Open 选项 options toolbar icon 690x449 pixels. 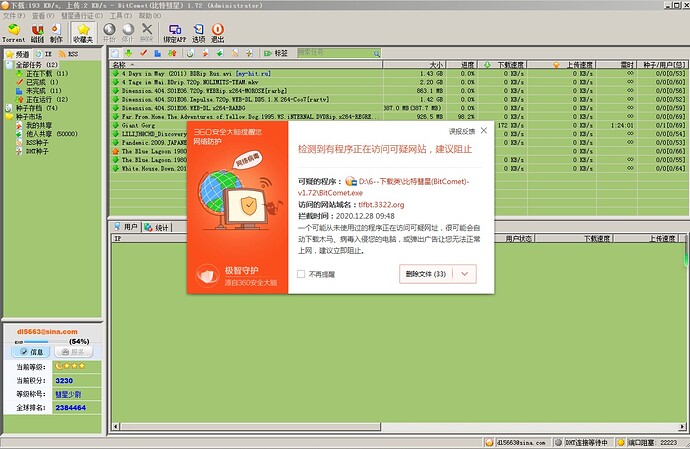tap(198, 33)
